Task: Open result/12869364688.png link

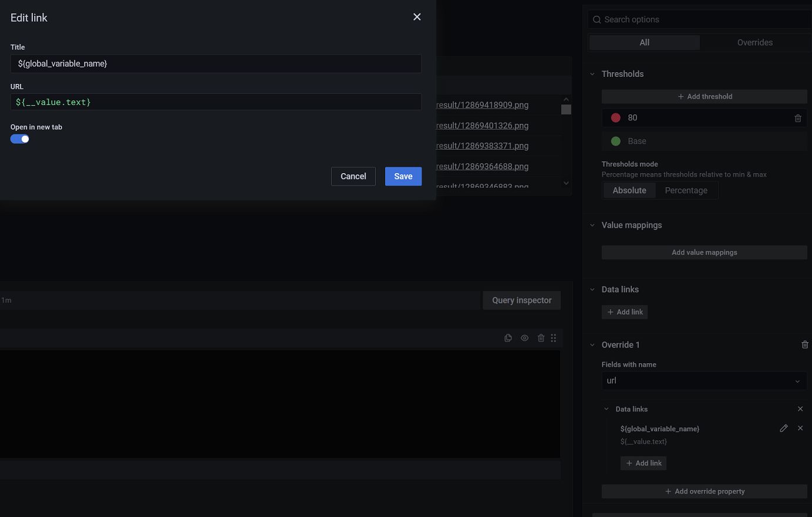Action: click(x=482, y=167)
